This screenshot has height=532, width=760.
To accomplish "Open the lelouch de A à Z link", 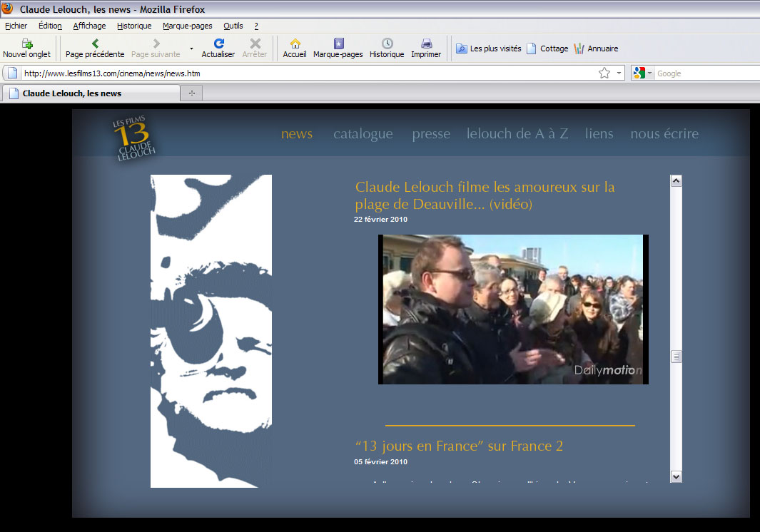I will click(x=517, y=134).
